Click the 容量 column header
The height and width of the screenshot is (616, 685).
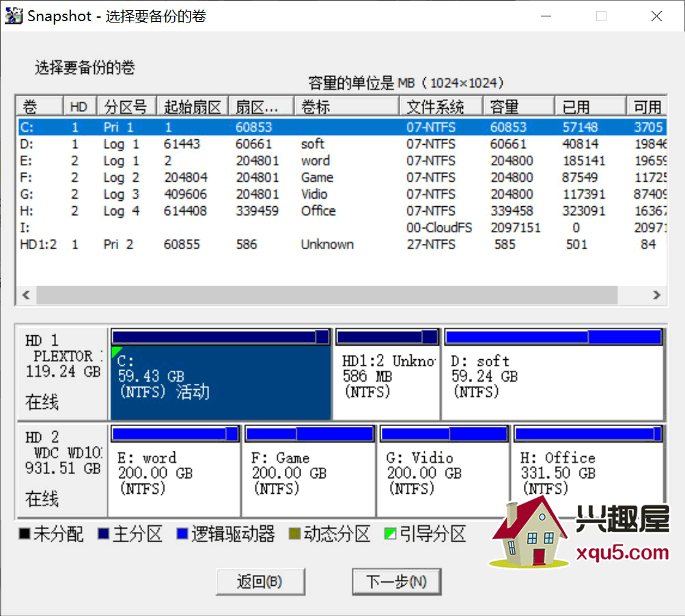point(518,107)
